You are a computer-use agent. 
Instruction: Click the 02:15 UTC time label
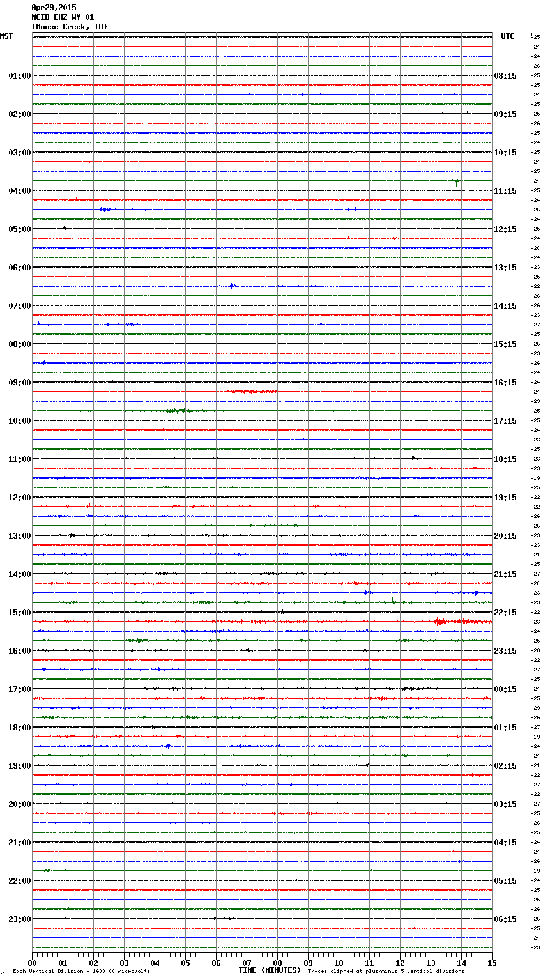505,766
